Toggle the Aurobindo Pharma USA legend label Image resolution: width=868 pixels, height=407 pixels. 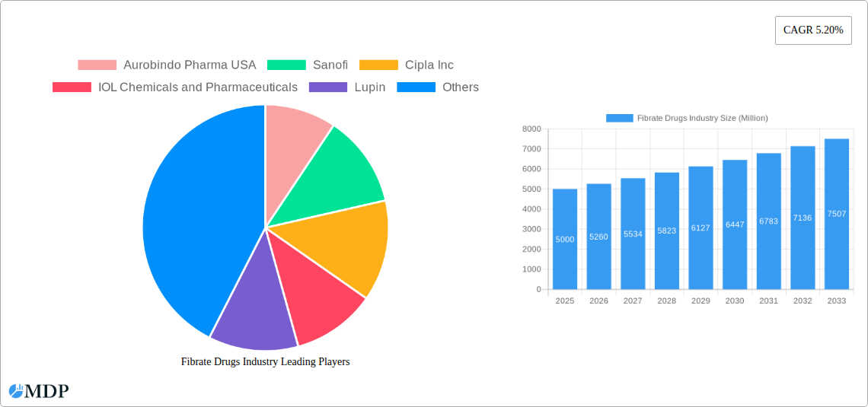point(190,65)
